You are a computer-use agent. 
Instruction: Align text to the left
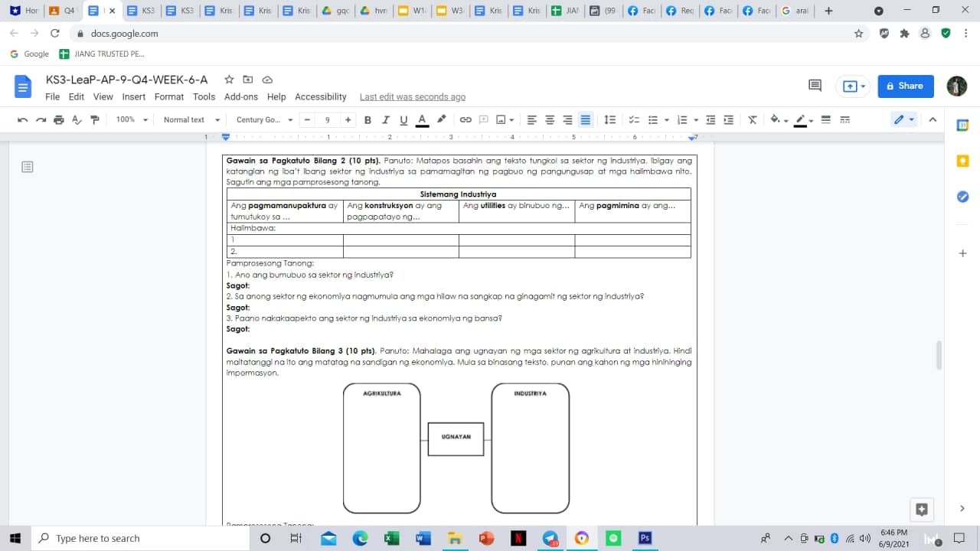click(531, 120)
